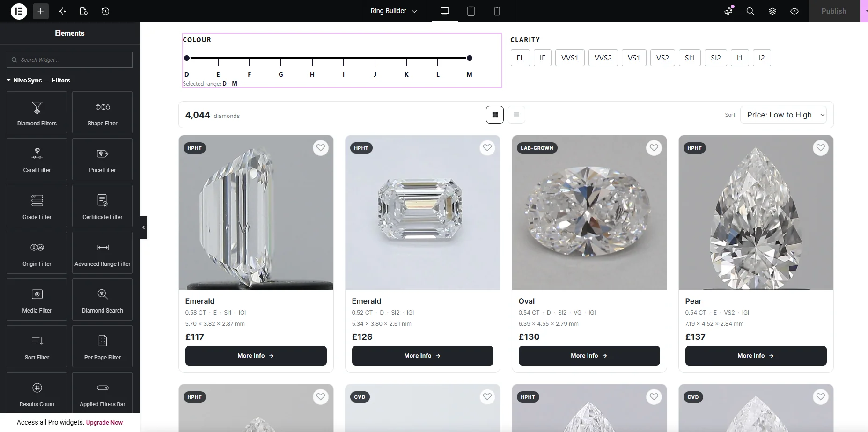Toggle page preview eye icon
Screen dimensions: 868x432
pyautogui.click(x=794, y=11)
